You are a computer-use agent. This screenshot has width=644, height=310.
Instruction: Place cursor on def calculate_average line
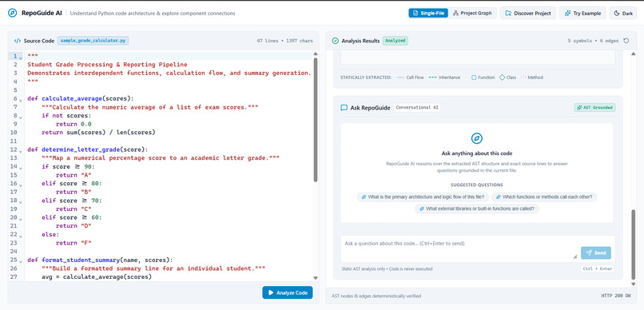click(x=81, y=98)
